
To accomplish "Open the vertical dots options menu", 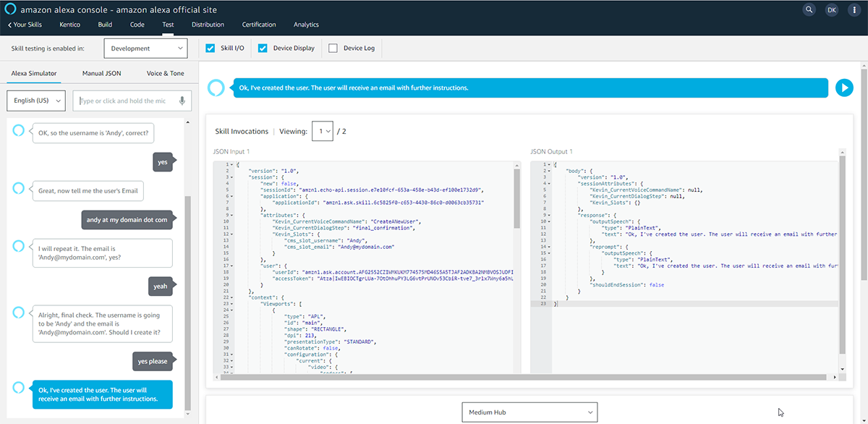I will [x=853, y=10].
